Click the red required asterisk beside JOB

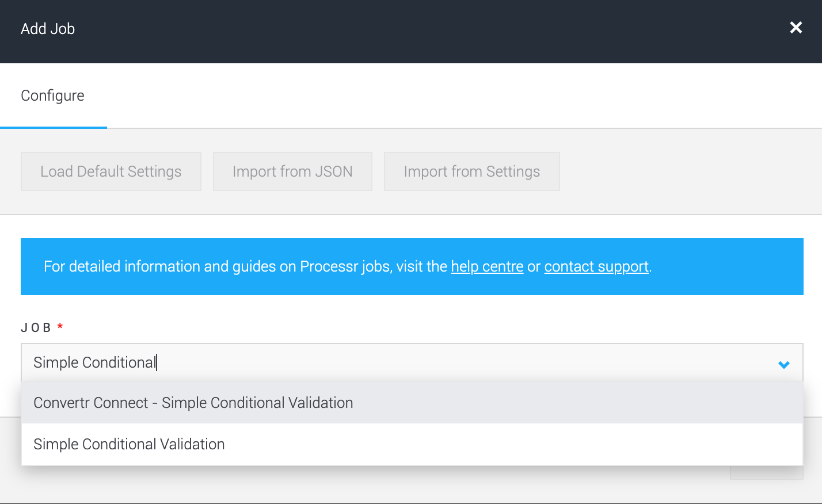pos(60,326)
